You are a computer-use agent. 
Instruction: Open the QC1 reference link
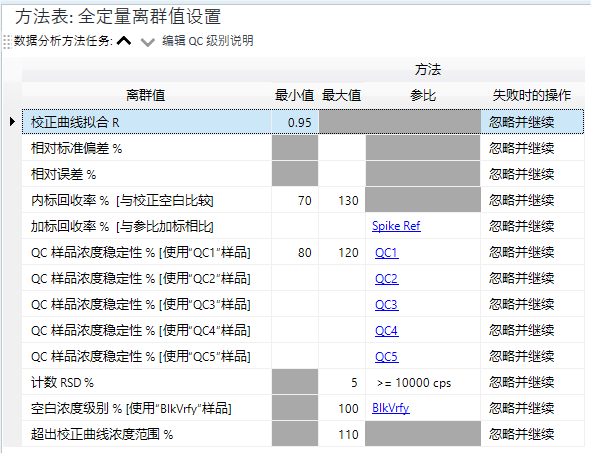[387, 252]
